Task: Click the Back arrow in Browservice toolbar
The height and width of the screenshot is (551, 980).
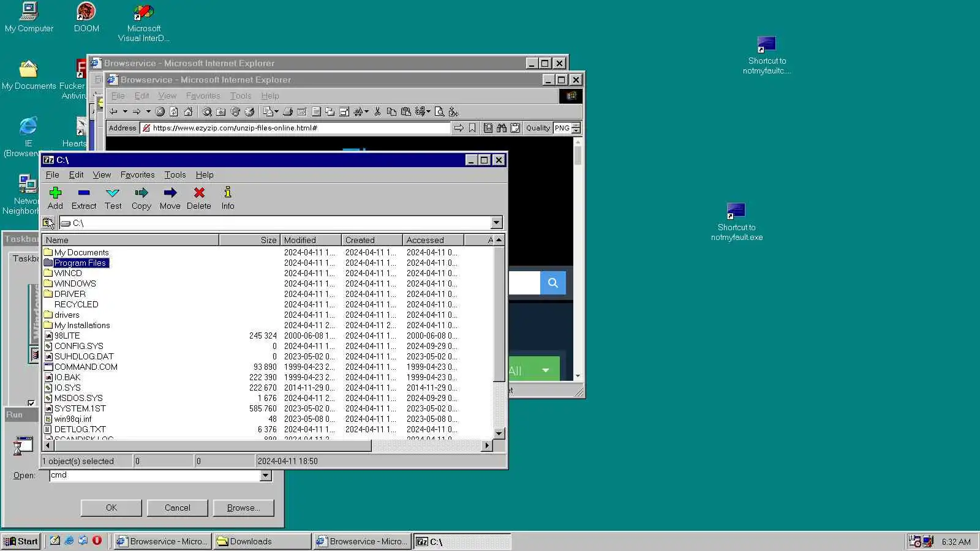Action: coord(113,111)
